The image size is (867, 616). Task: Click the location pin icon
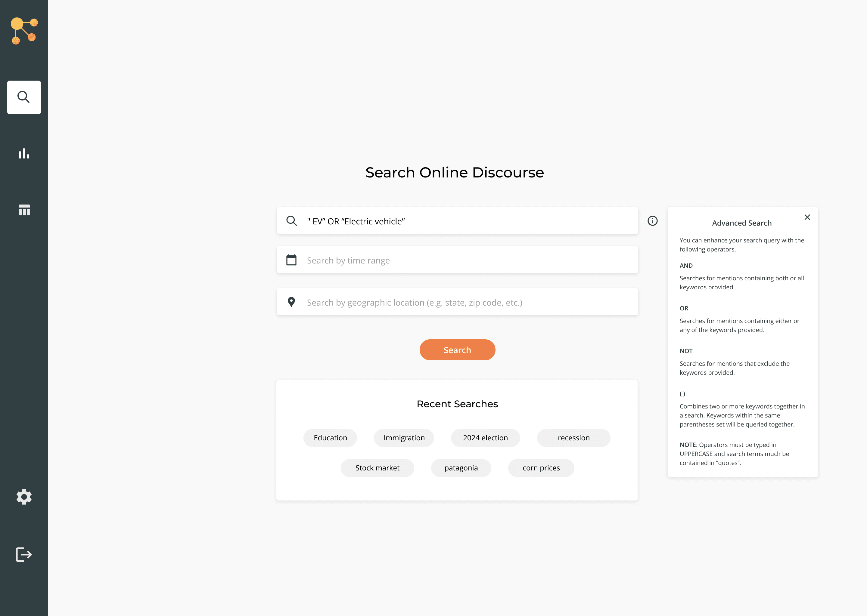pyautogui.click(x=291, y=302)
